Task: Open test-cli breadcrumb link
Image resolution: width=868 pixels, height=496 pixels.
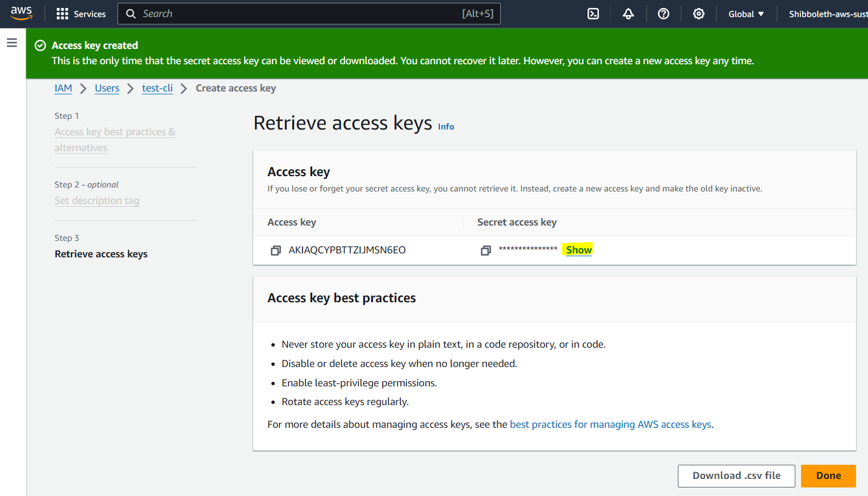Action: 157,88
